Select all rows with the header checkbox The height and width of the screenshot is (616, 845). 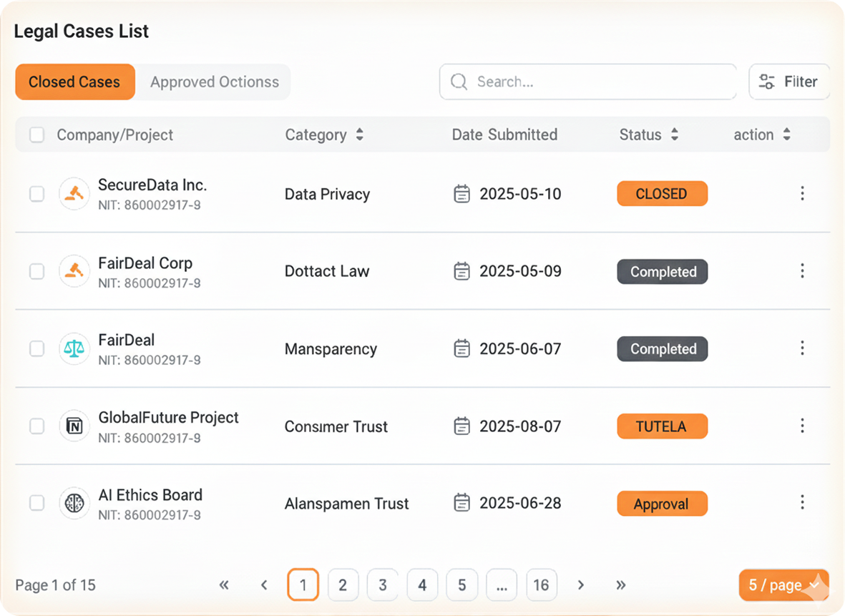click(36, 135)
